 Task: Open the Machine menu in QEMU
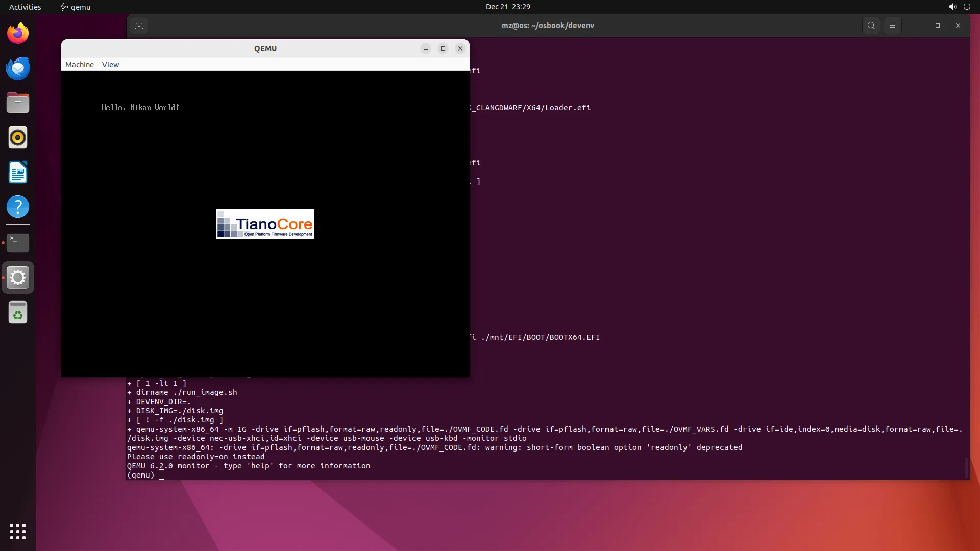tap(80, 65)
